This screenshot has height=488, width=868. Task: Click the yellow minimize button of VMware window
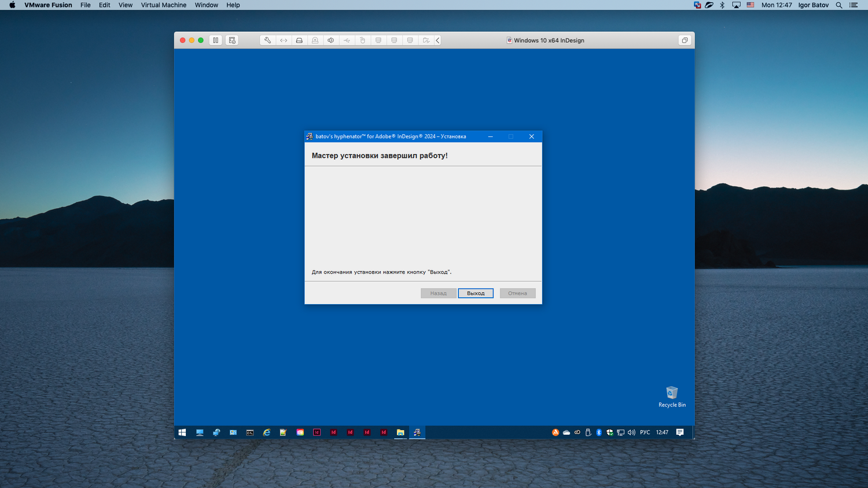192,40
